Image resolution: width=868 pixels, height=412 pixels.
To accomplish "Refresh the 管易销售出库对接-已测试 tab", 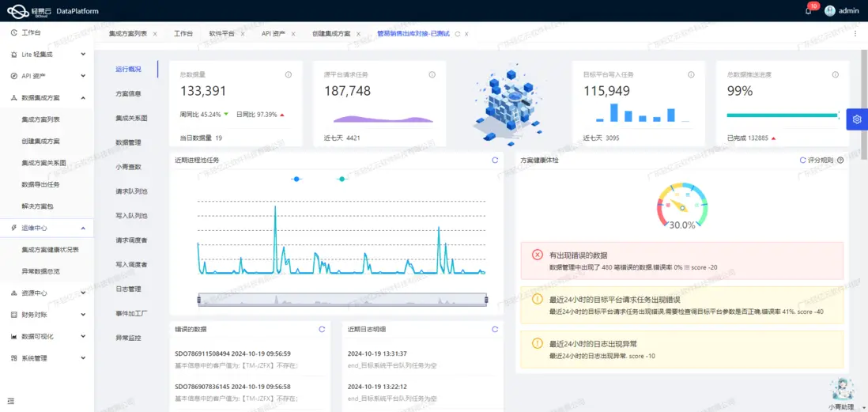I will point(457,34).
